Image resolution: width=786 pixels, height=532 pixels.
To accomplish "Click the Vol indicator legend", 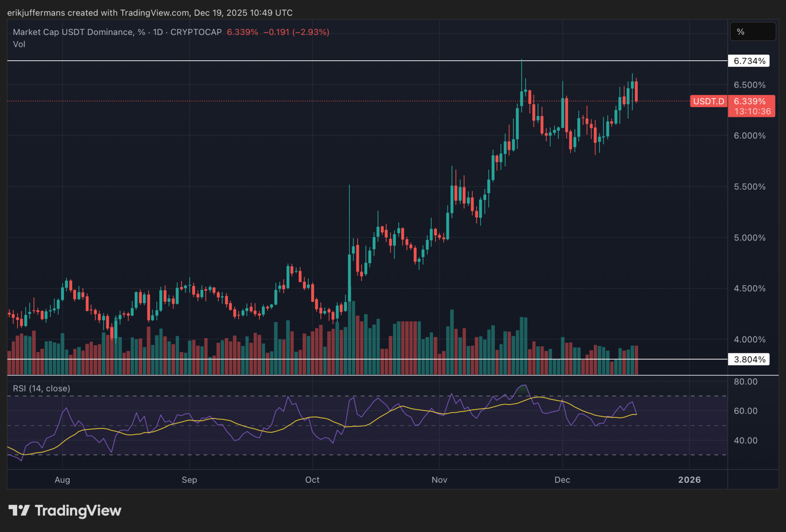I will tap(19, 44).
